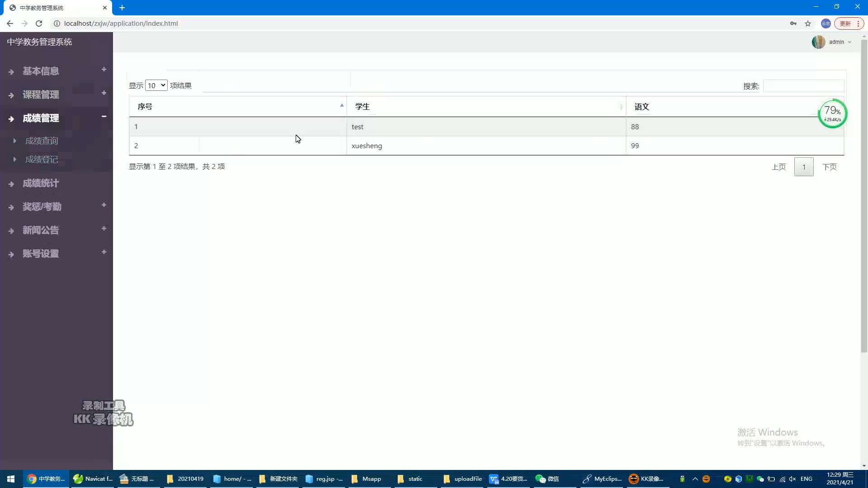Click the bookmark star in the address bar

[808, 23]
